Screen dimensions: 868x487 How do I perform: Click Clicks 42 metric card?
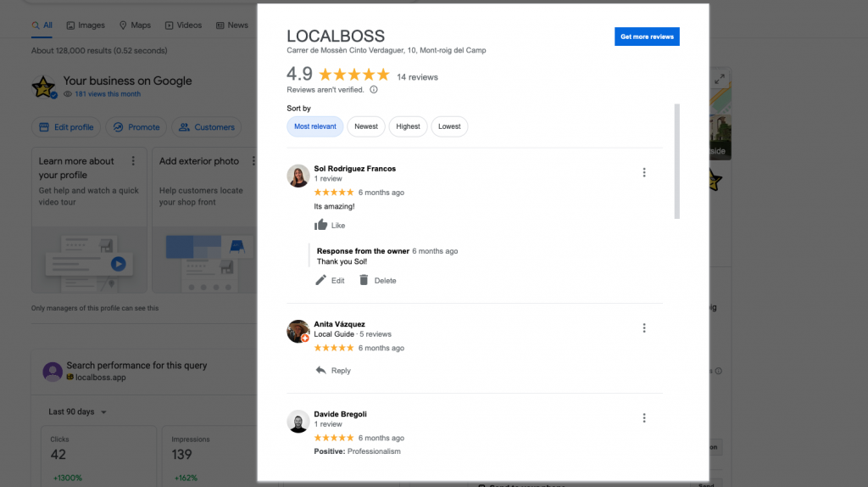point(98,456)
